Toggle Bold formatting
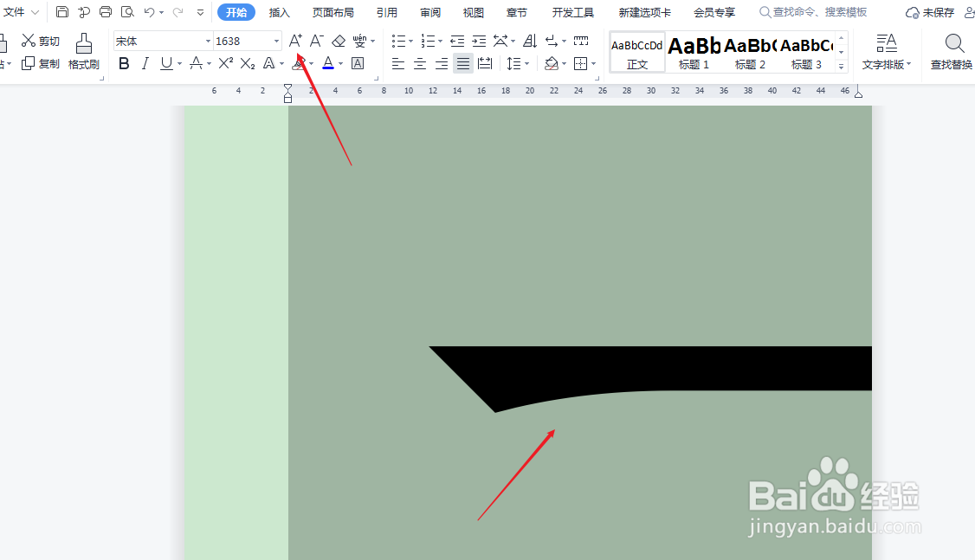Viewport: 975px width, 560px height. coord(124,63)
